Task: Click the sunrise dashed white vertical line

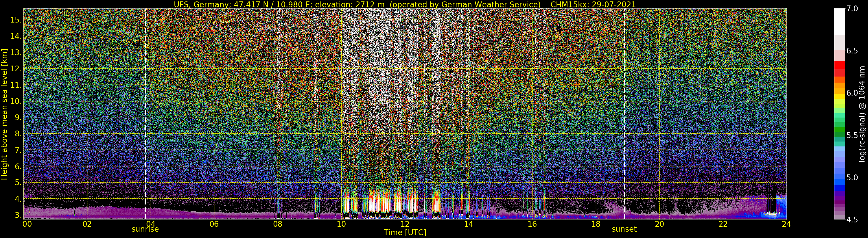Action: point(145,114)
